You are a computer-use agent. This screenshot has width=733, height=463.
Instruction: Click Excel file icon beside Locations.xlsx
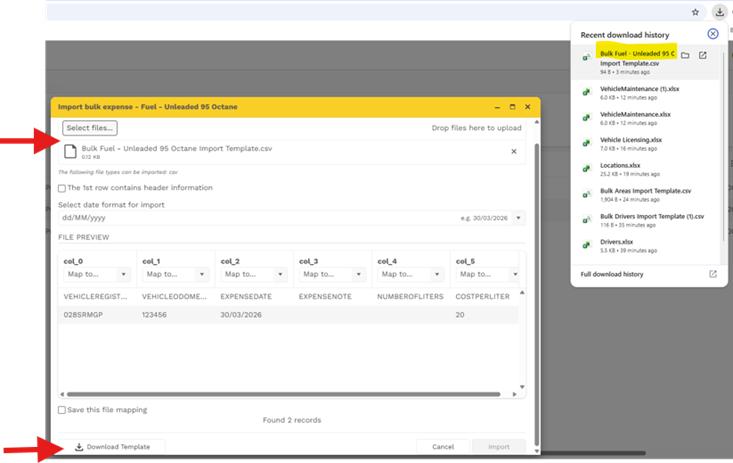tap(586, 169)
